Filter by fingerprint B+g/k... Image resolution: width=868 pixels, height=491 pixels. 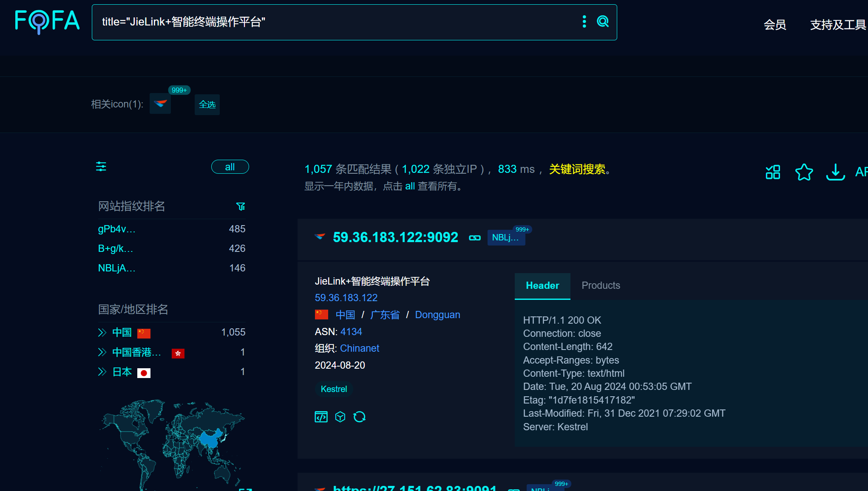pyautogui.click(x=116, y=248)
